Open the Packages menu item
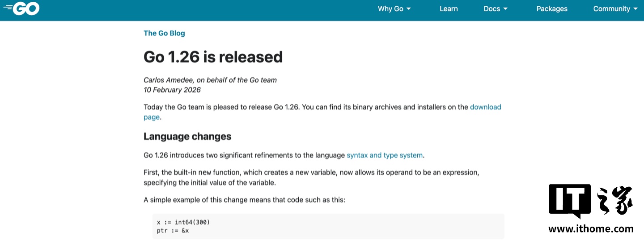This screenshot has width=644, height=241. click(x=552, y=9)
